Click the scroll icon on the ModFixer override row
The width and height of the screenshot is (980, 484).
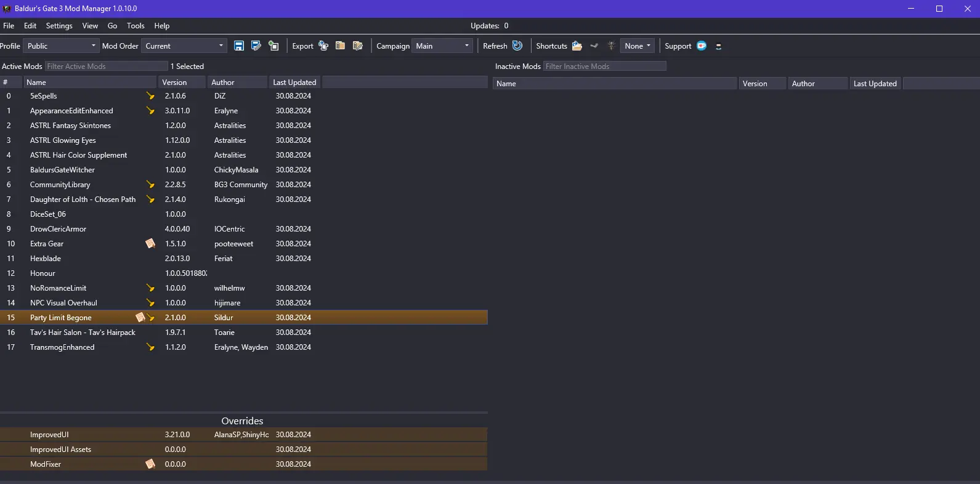point(150,464)
